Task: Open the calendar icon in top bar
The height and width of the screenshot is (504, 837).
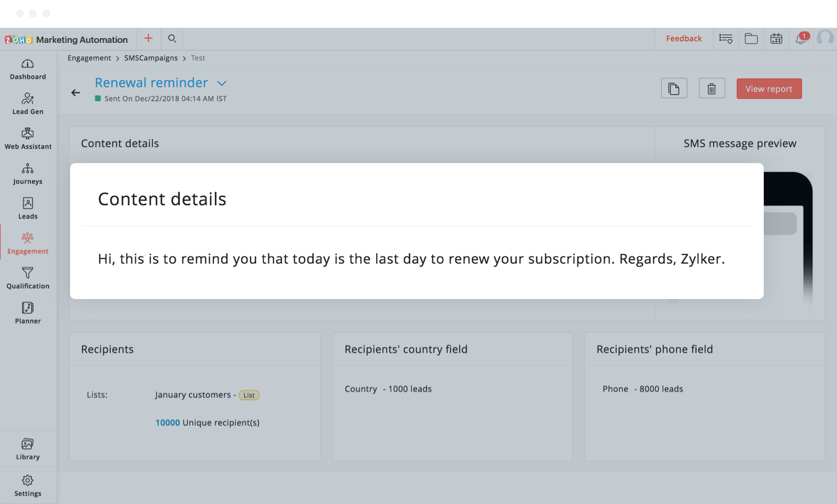Action: click(x=776, y=39)
